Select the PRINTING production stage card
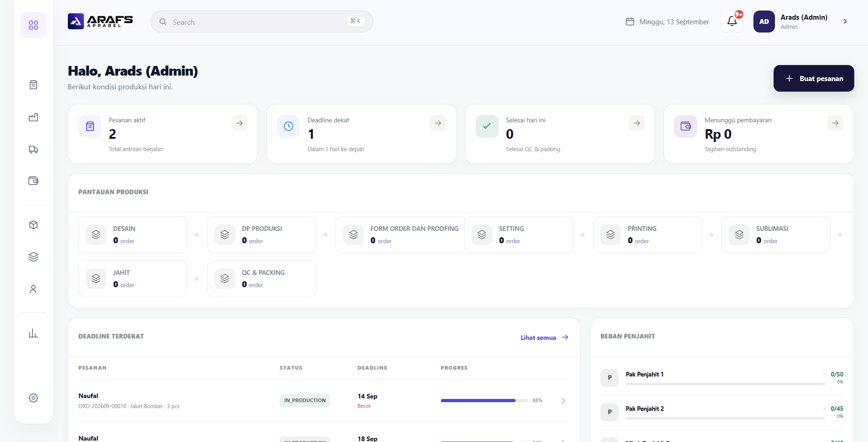The width and height of the screenshot is (868, 442). click(648, 235)
